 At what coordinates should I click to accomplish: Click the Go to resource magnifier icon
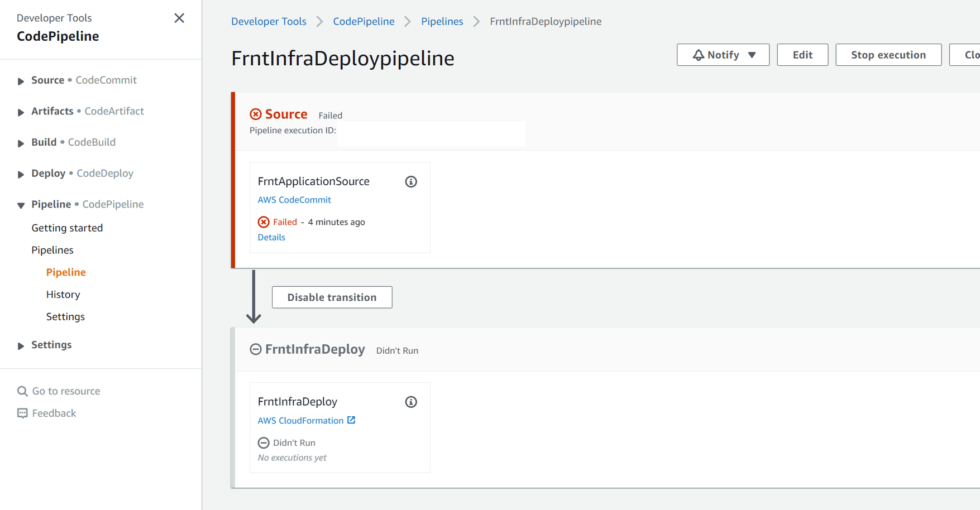pyautogui.click(x=22, y=391)
